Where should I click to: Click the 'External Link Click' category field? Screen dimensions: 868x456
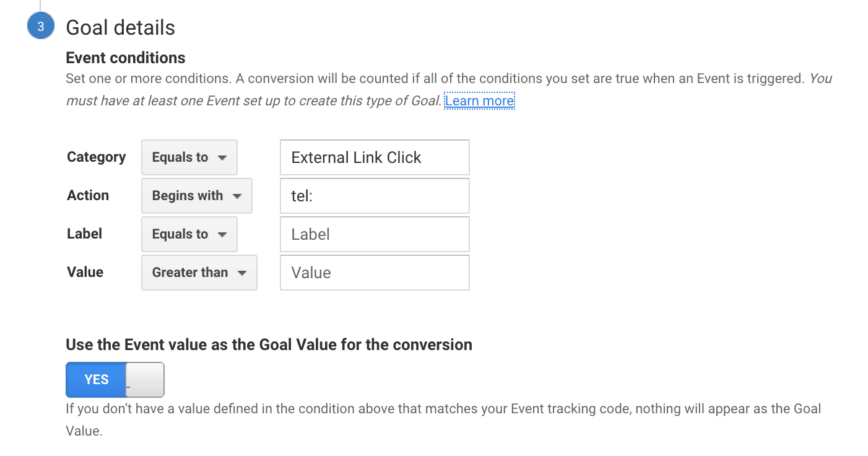(x=375, y=157)
